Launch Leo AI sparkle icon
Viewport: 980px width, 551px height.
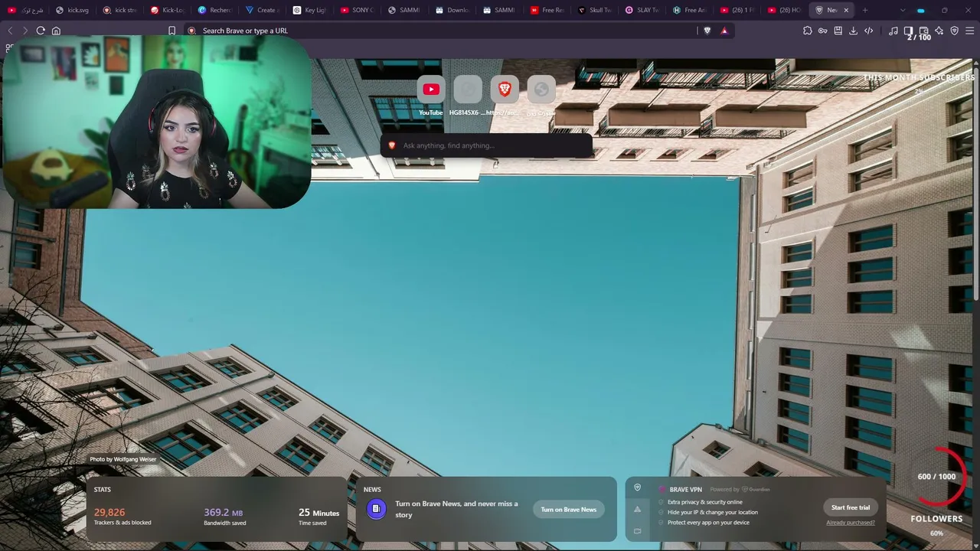click(939, 31)
